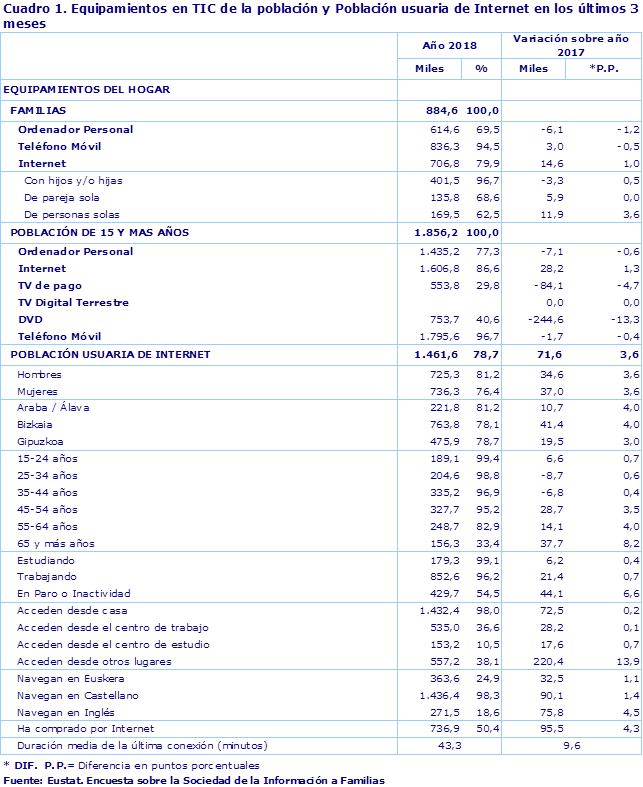Screen dimensions: 643x787
Task: Click the "65 y más años" row label
Action: click(56, 543)
